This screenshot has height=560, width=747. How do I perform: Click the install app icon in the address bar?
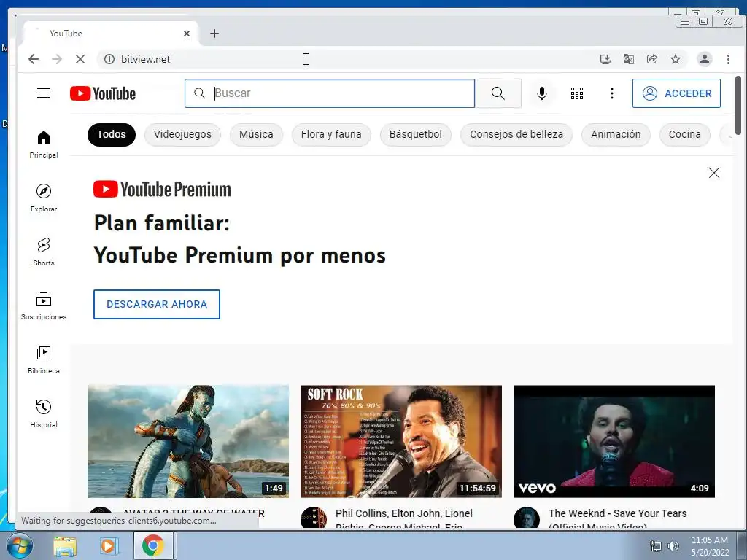pyautogui.click(x=605, y=59)
